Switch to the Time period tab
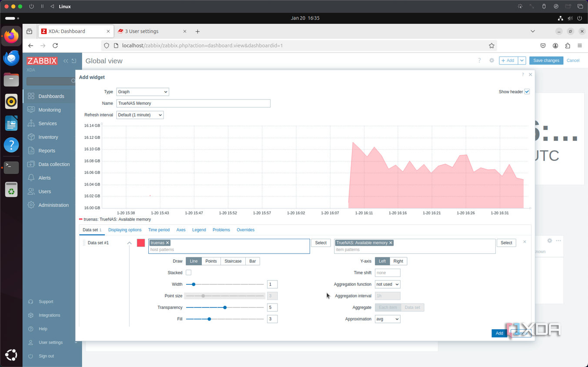This screenshot has width=588, height=367. click(x=159, y=230)
